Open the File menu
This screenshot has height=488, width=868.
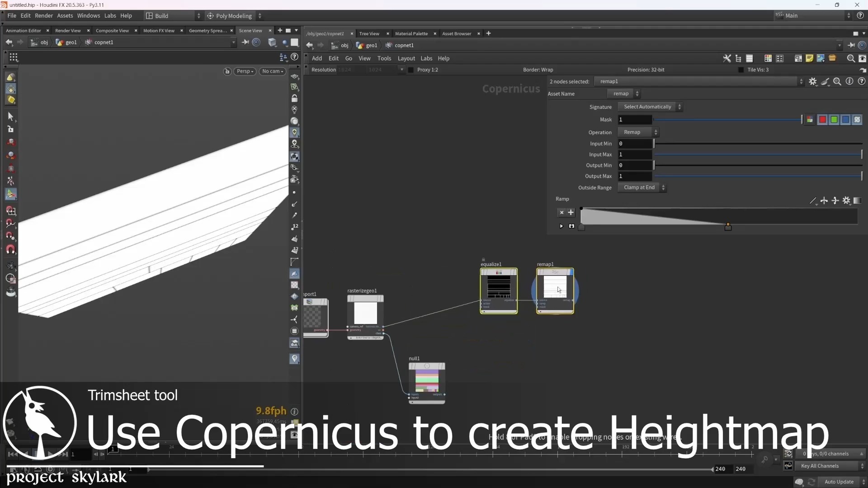pos(12,16)
